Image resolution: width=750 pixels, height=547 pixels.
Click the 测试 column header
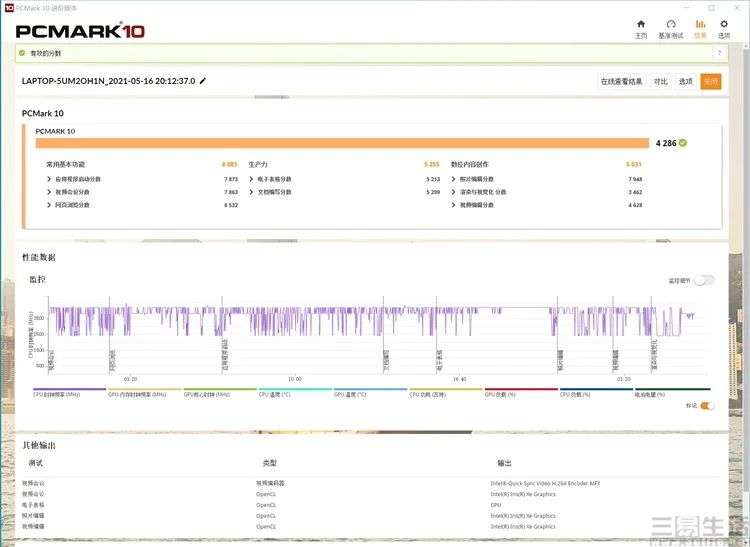[36, 463]
